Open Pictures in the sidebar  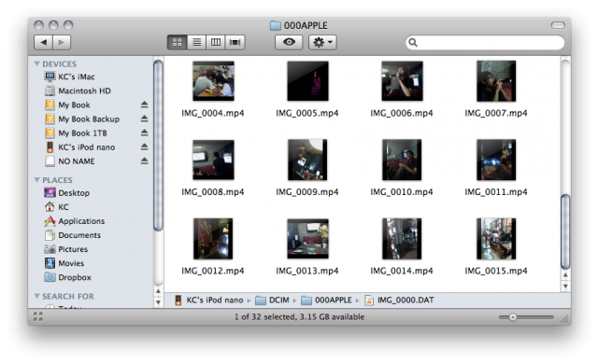(x=73, y=249)
